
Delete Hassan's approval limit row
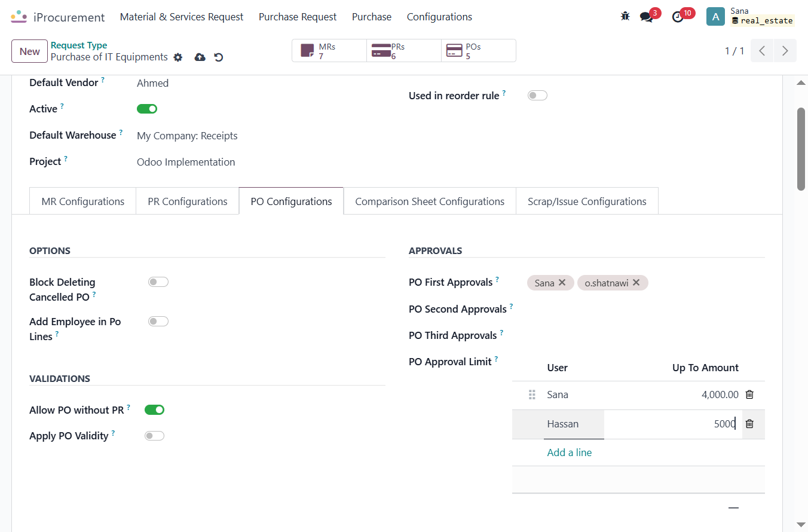click(749, 424)
